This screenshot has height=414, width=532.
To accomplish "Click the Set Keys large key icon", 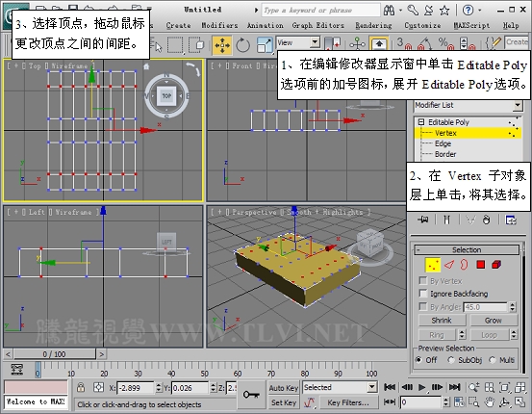I will 251,395.
